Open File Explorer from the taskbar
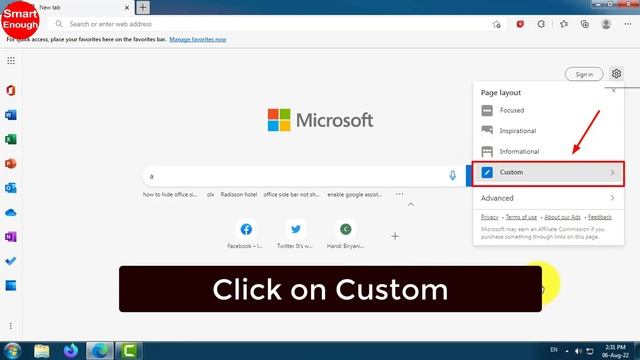 (42, 351)
